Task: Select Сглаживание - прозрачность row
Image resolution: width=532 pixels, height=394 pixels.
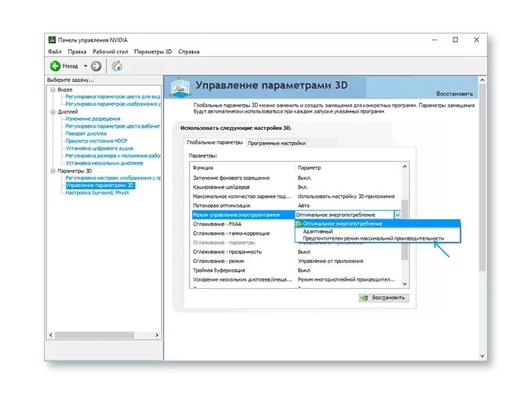Action: pos(295,252)
